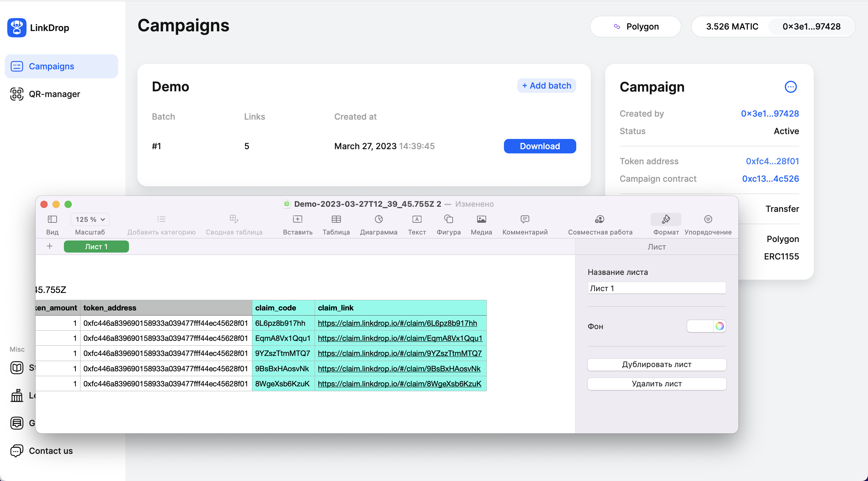The height and width of the screenshot is (481, 868).
Task: Click Collaborate (Совместная работа) icon
Action: click(599, 219)
